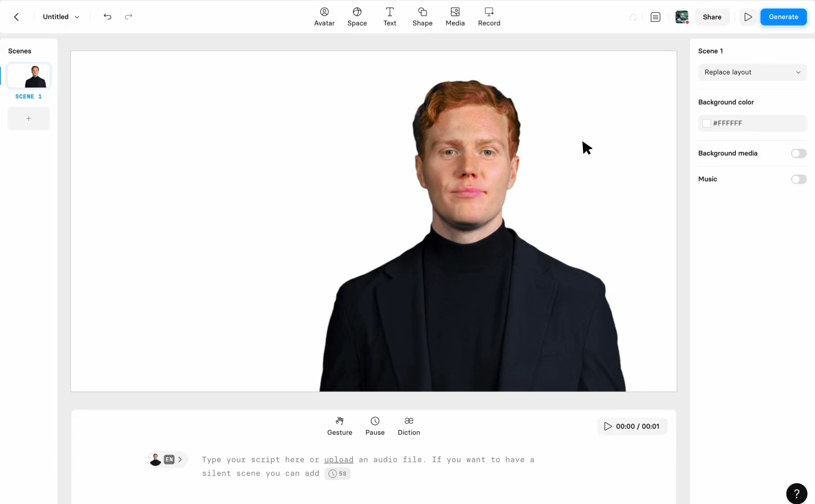Open the Untitled project name dropdown
Image resolution: width=815 pixels, height=504 pixels.
coord(61,17)
